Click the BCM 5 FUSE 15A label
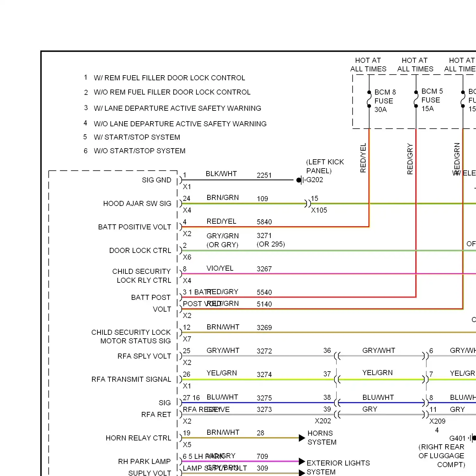476x476 pixels. click(432, 100)
